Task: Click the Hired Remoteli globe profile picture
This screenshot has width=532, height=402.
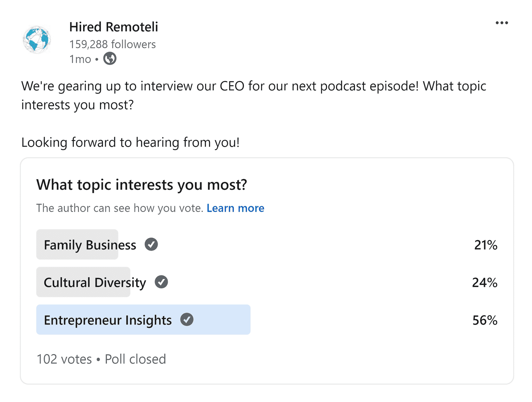Action: coord(37,40)
